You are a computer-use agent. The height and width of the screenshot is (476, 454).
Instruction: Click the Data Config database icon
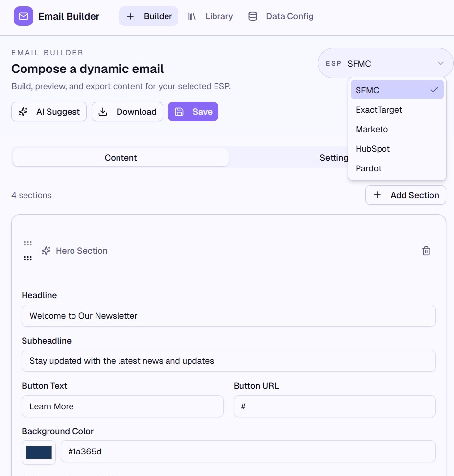point(253,16)
